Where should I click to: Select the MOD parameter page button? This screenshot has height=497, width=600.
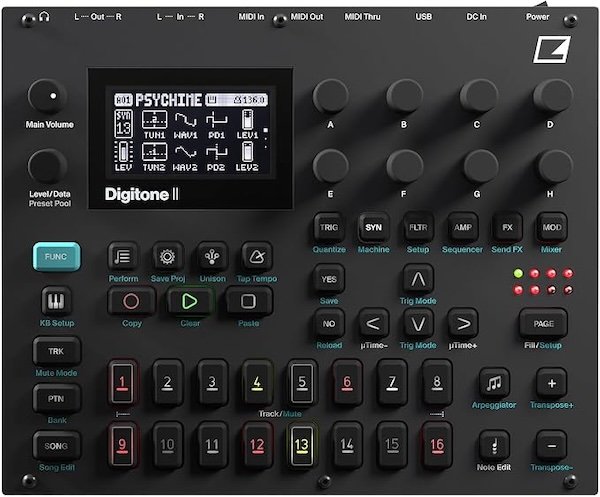[x=552, y=228]
